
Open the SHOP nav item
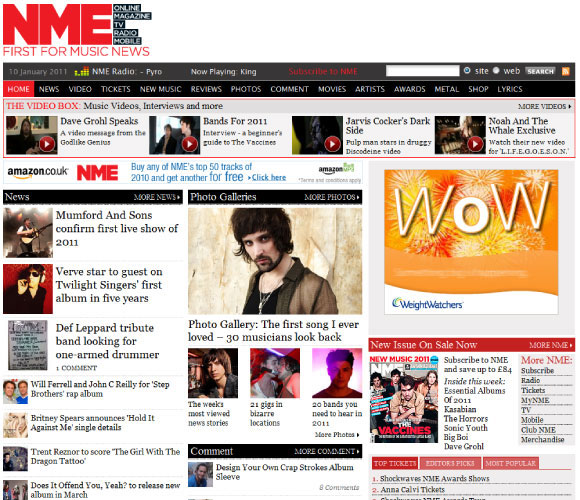tap(478, 89)
